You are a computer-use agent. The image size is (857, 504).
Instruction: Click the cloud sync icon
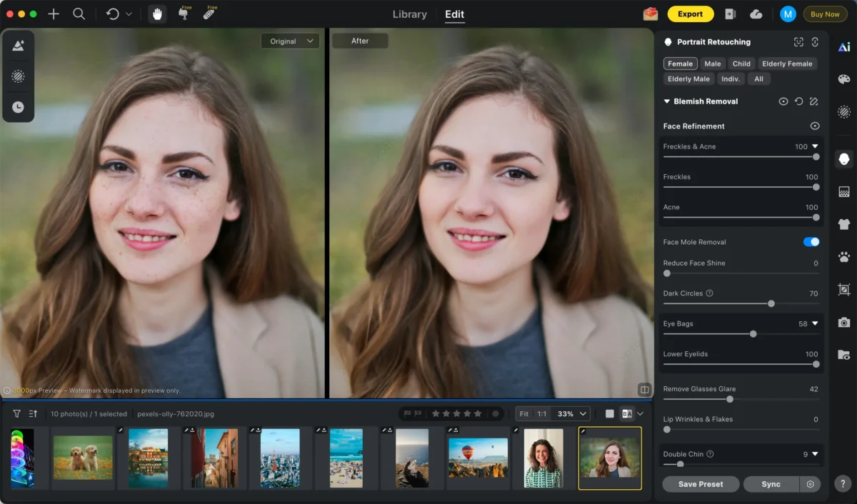(x=756, y=14)
